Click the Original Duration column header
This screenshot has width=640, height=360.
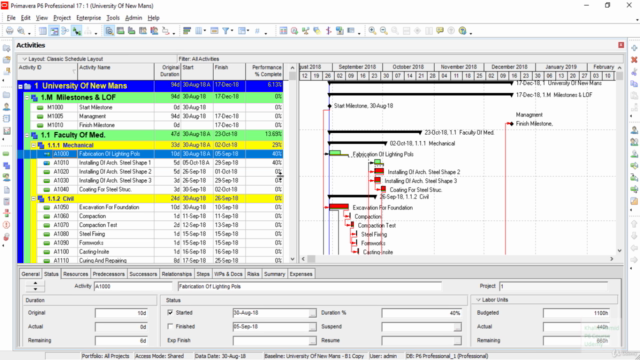(167, 71)
